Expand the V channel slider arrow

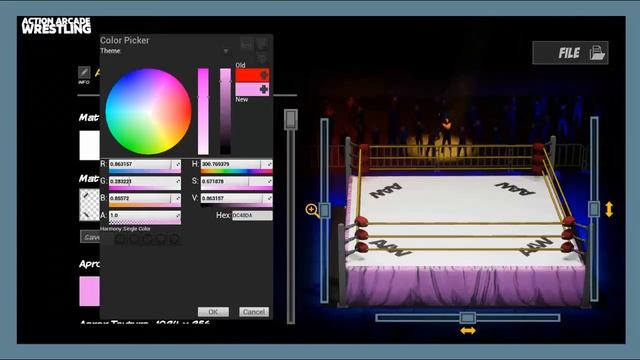click(x=269, y=198)
